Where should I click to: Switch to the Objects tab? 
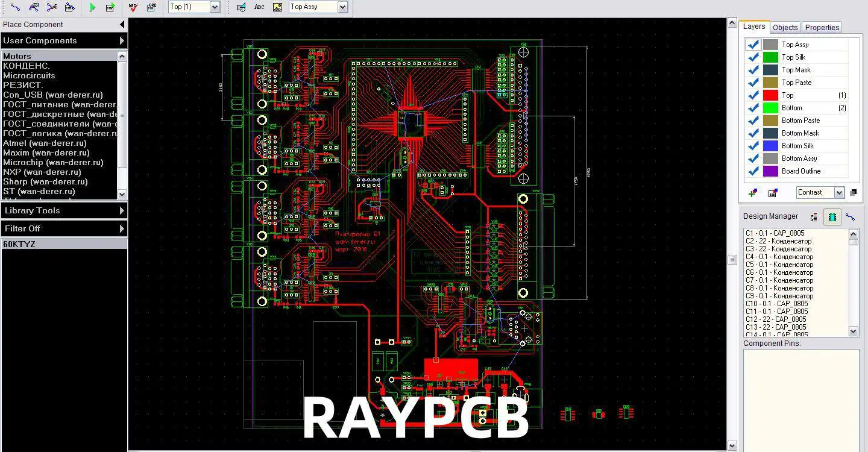coord(785,27)
